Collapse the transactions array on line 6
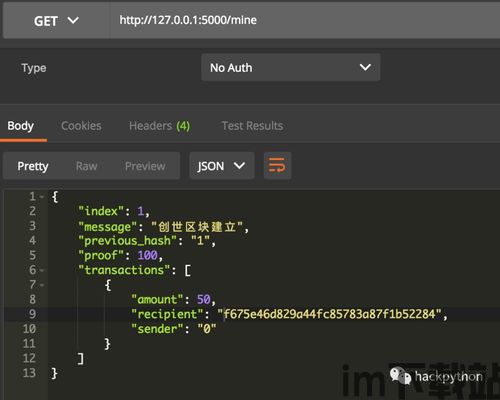This screenshot has height=400, width=500. [42, 270]
